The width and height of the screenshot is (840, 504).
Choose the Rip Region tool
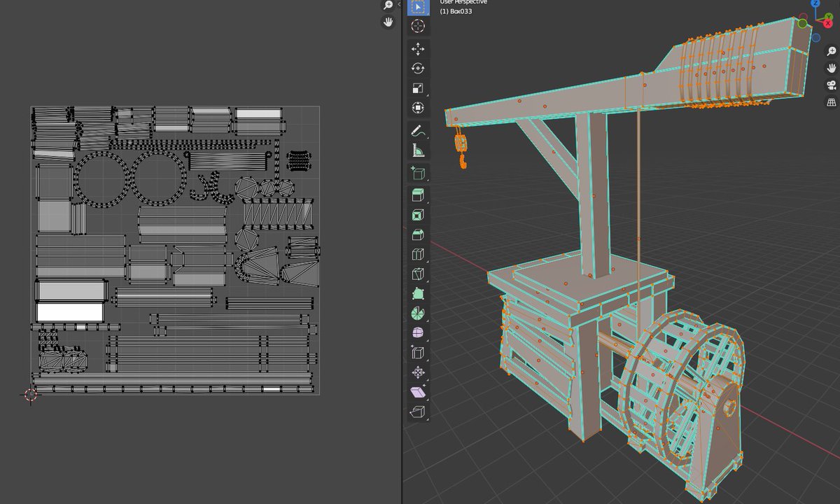(x=418, y=411)
